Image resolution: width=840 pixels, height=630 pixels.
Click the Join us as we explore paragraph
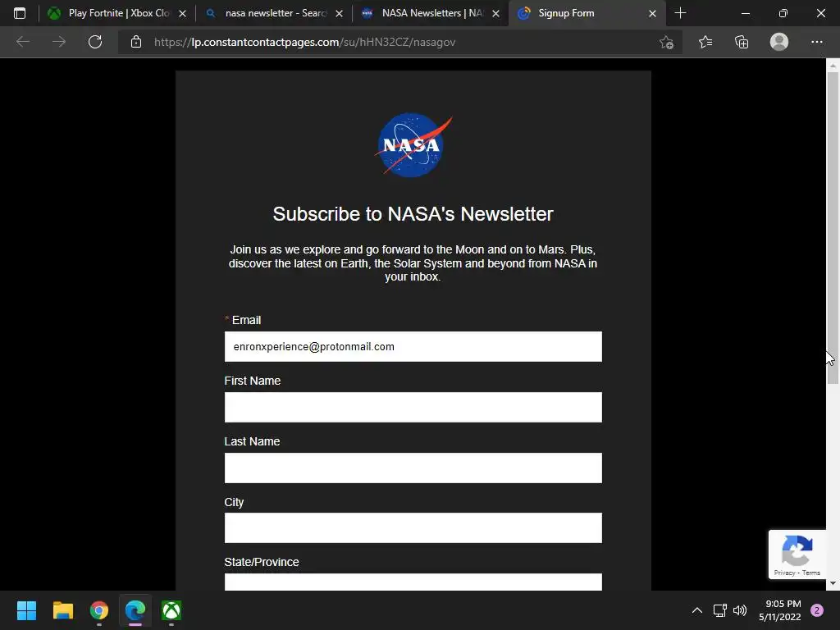click(x=413, y=263)
